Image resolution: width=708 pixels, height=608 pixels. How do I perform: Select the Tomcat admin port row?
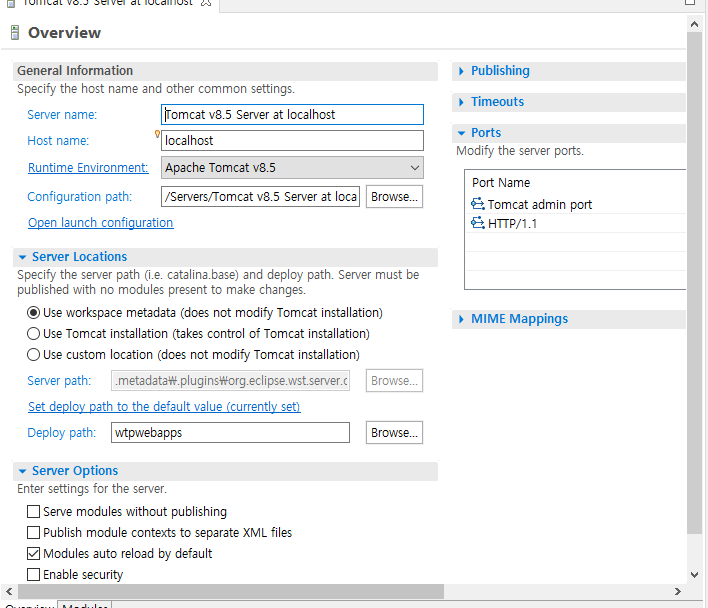click(576, 204)
